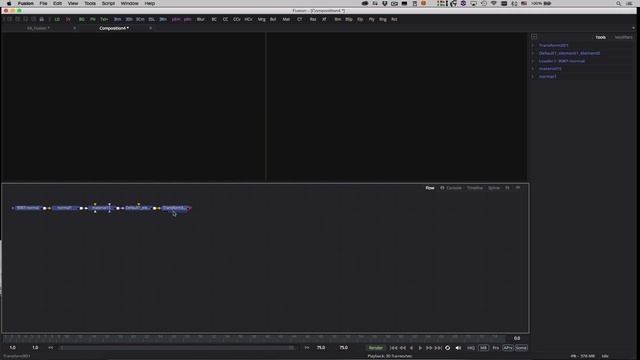
Task: Toggle MB motion blur
Action: tap(483, 348)
